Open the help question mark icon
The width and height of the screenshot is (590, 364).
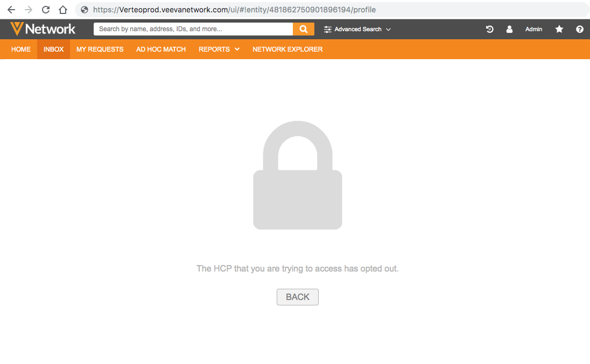pos(579,29)
